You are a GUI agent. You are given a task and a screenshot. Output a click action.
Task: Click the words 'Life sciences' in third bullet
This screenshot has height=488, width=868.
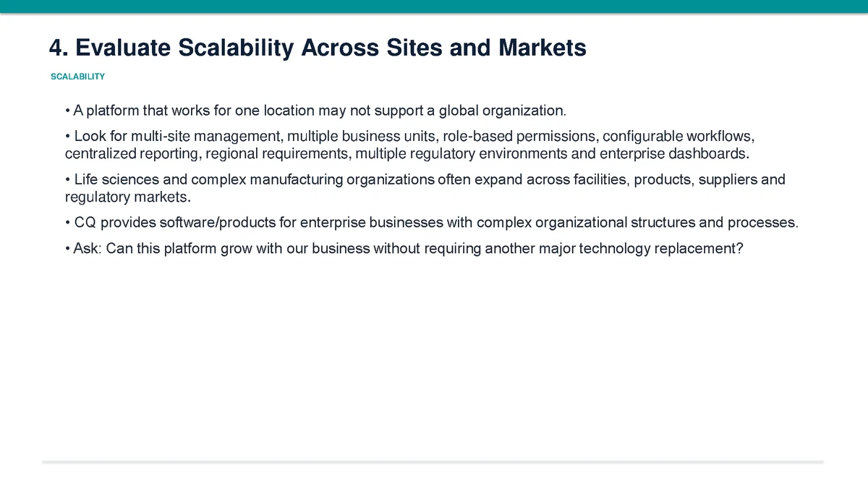pyautogui.click(x=111, y=179)
